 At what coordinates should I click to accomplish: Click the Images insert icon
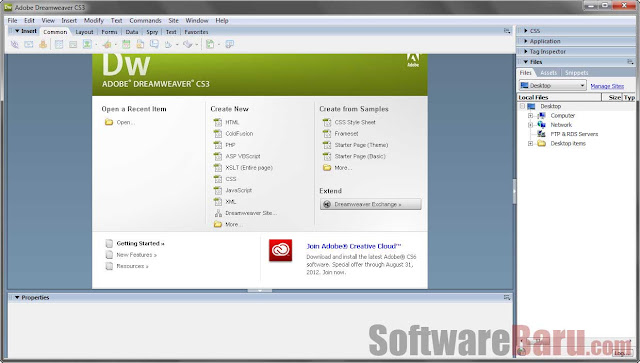point(87,45)
